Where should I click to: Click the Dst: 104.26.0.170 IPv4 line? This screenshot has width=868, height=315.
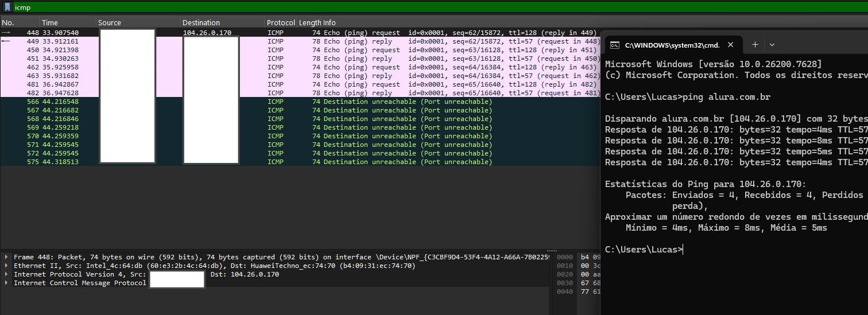(x=245, y=274)
